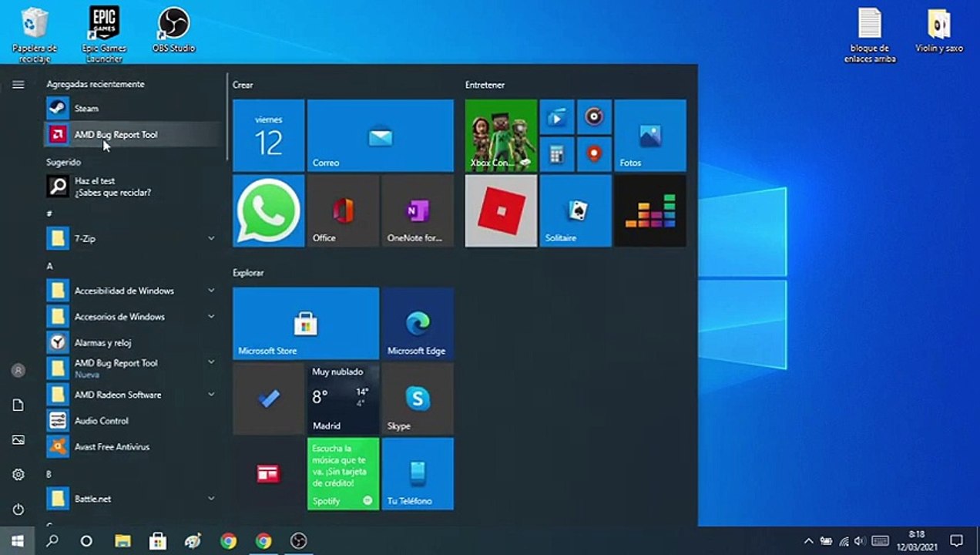This screenshot has height=555, width=980.
Task: Expand the Start menu hamburger navigation
Action: pyautogui.click(x=18, y=84)
